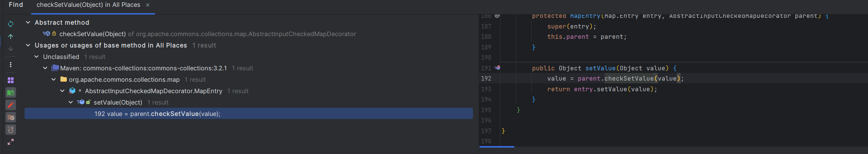Toggle the green book read-access filter
Viewport: 868px width, 154px height.
click(x=11, y=92)
